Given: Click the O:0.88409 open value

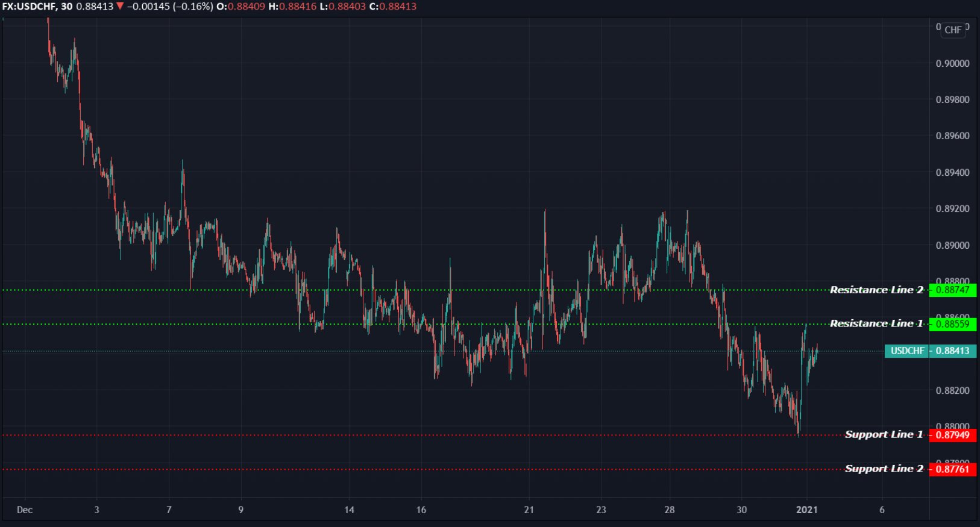Looking at the screenshot, I should coord(240,7).
